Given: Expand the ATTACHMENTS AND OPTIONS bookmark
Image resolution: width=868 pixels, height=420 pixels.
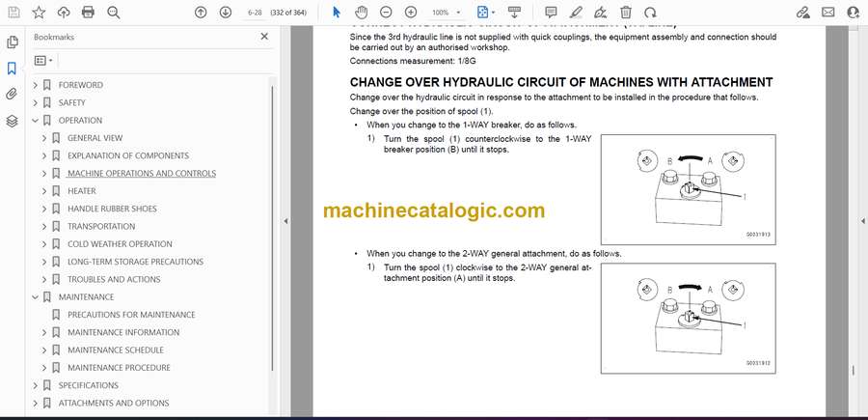Looking at the screenshot, I should [x=36, y=403].
